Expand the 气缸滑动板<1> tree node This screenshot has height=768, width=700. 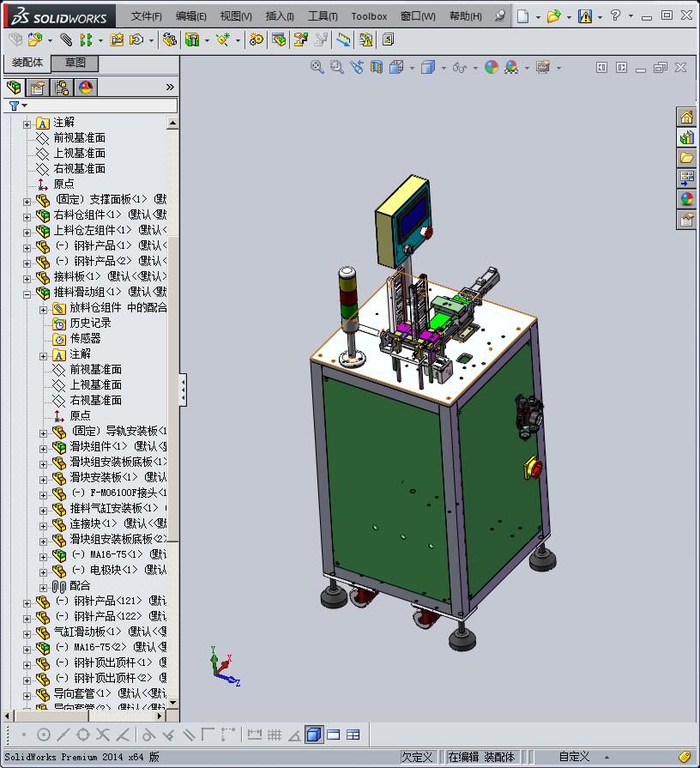27,634
